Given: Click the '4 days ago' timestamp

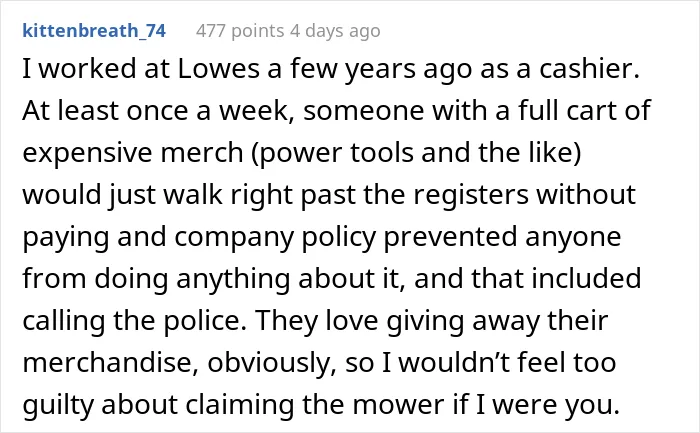Looking at the screenshot, I should (335, 31).
